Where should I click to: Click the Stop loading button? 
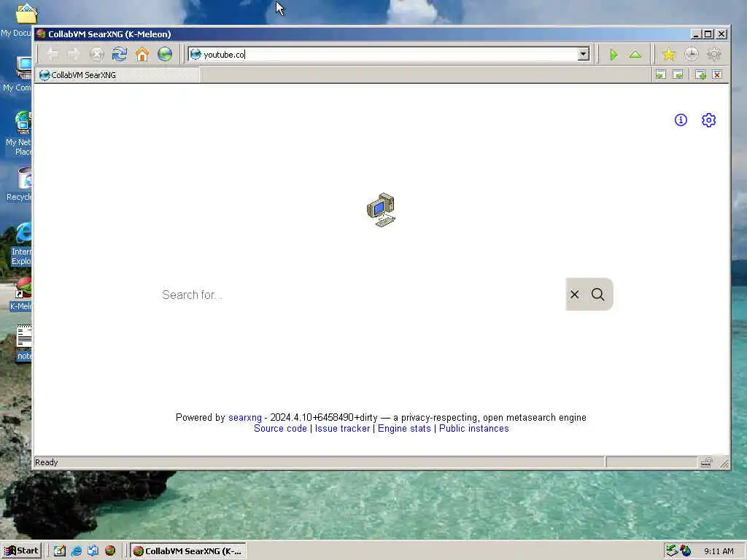[x=97, y=54]
